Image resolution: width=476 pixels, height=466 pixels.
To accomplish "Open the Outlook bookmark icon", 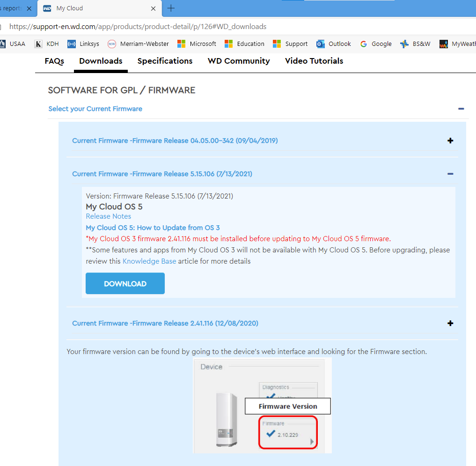I will (320, 44).
